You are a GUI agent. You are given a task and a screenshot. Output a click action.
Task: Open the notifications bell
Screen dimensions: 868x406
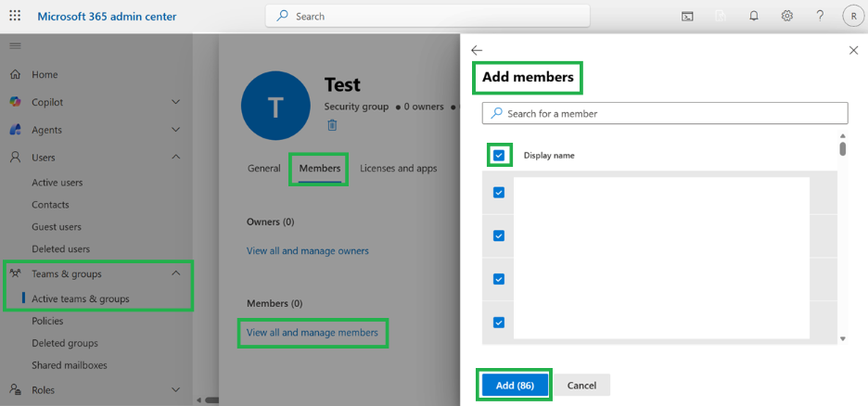click(x=753, y=16)
